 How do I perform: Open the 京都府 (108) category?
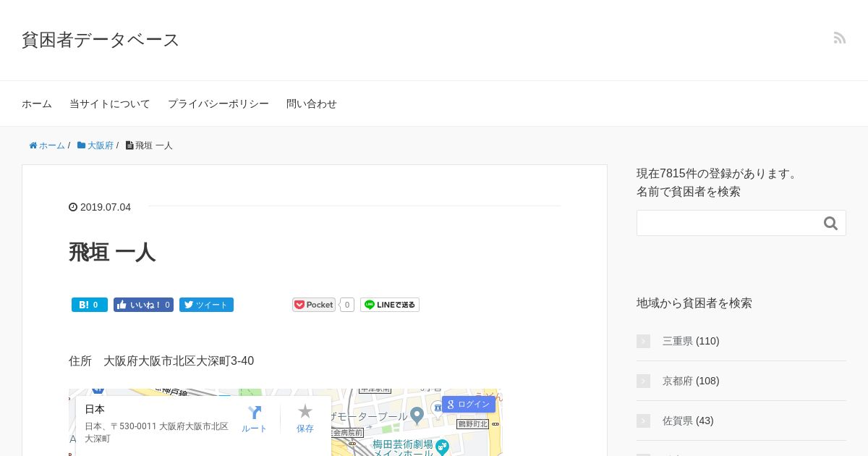coord(691,381)
